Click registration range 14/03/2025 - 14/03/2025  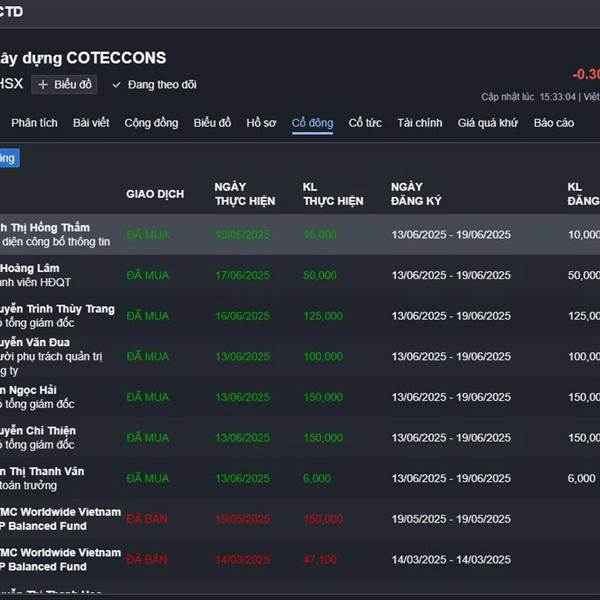[x=451, y=559]
